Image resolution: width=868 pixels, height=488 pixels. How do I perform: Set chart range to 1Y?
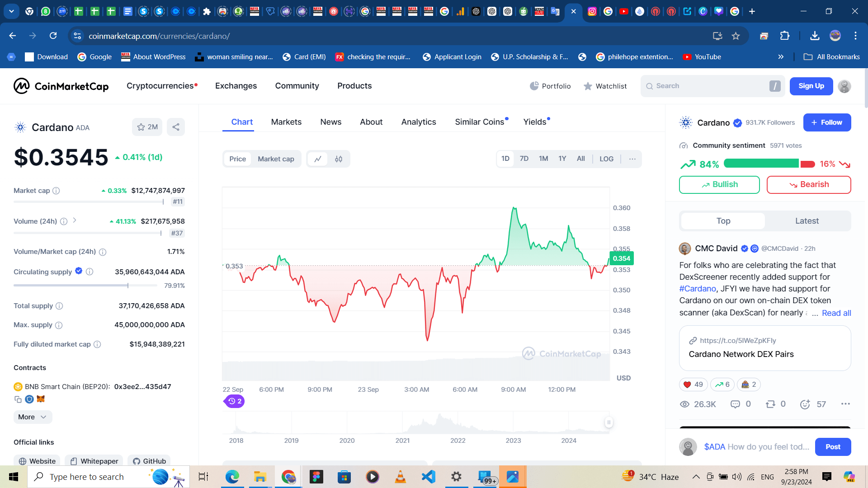click(562, 159)
